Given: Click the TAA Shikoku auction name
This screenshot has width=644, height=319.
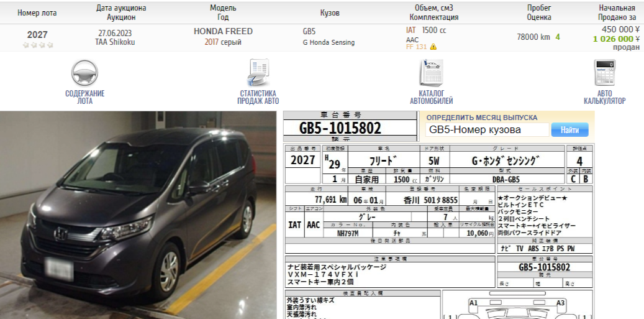Looking at the screenshot, I should pos(115,42).
